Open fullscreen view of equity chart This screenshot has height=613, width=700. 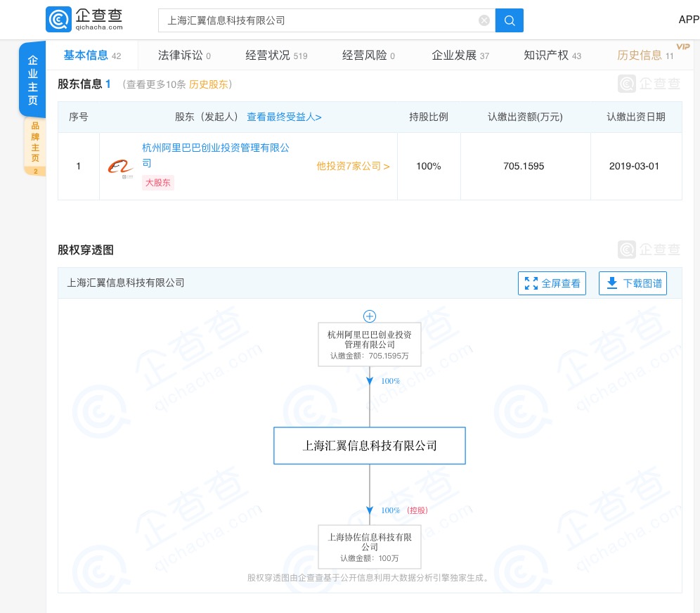click(552, 283)
